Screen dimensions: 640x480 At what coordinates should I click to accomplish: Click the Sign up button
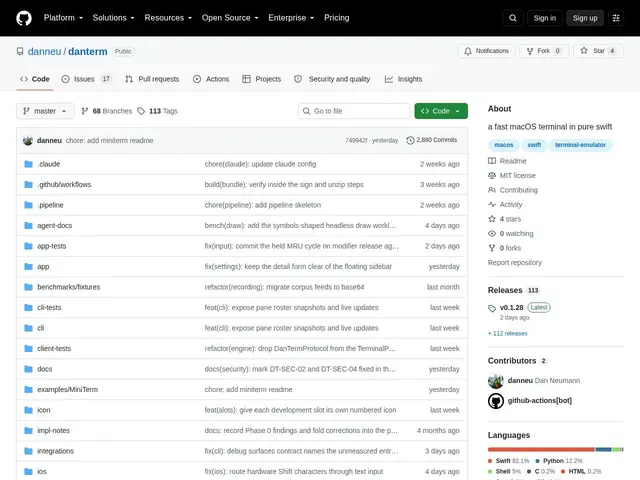[585, 18]
